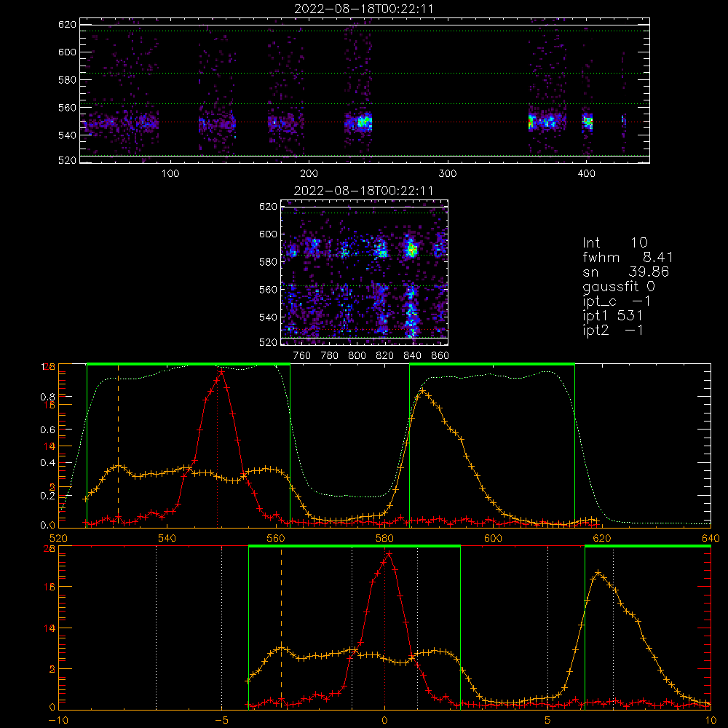This screenshot has height=728, width=728.
Task: Click y-axis label 560 on middle image
Action: click(268, 290)
